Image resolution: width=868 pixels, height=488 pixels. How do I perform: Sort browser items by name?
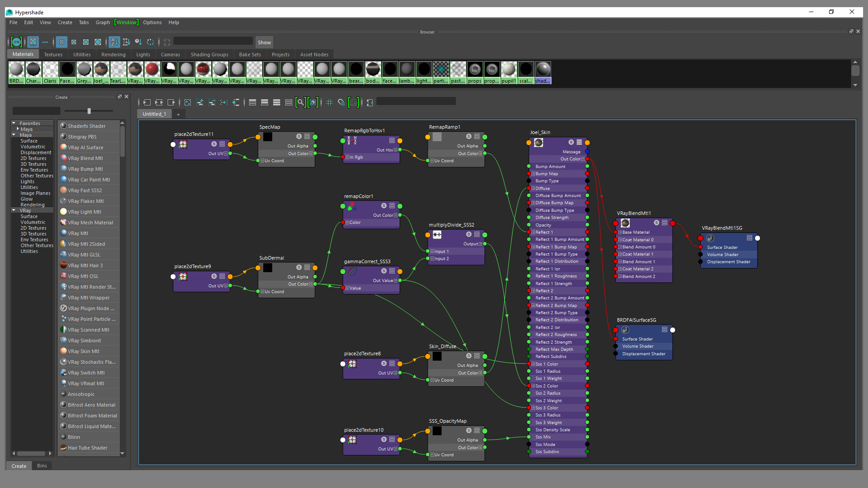pos(114,42)
